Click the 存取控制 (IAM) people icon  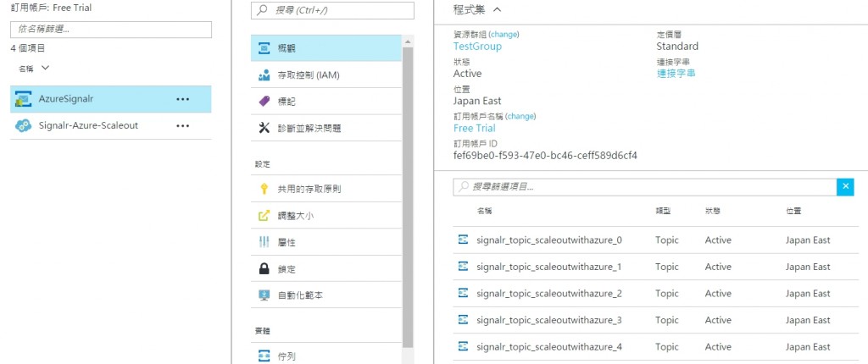click(264, 74)
